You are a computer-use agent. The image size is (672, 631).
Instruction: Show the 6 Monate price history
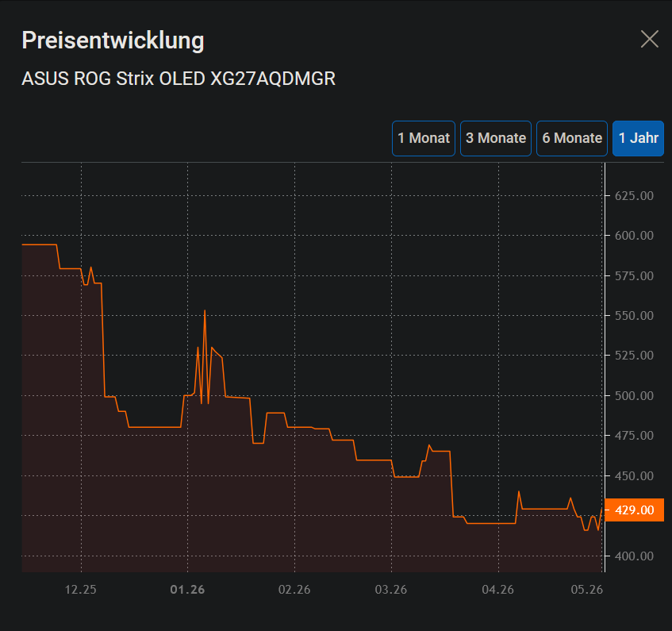tap(572, 138)
